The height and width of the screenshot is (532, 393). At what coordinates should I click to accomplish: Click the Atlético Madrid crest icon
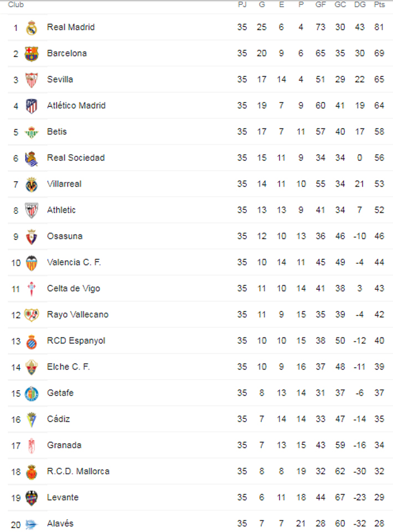(32, 106)
